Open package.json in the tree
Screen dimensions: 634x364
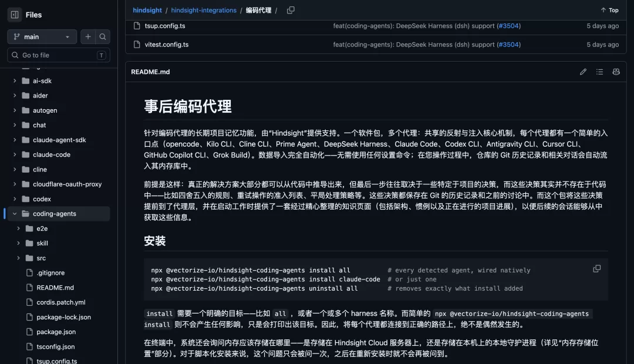[56, 332]
